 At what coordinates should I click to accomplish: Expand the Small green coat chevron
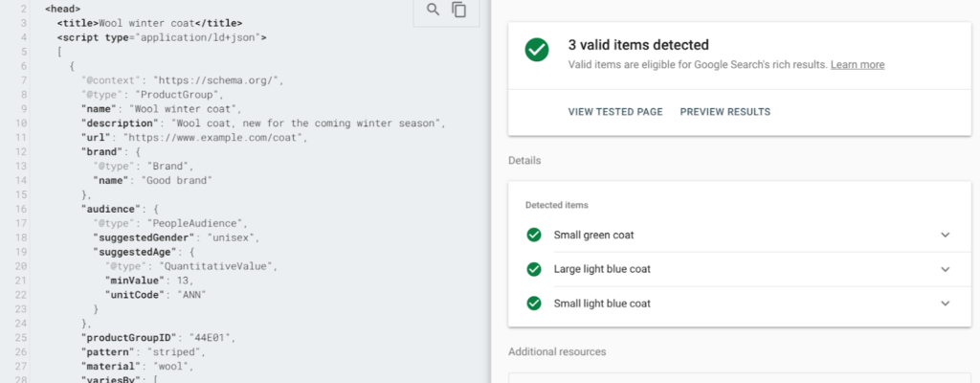coord(946,235)
